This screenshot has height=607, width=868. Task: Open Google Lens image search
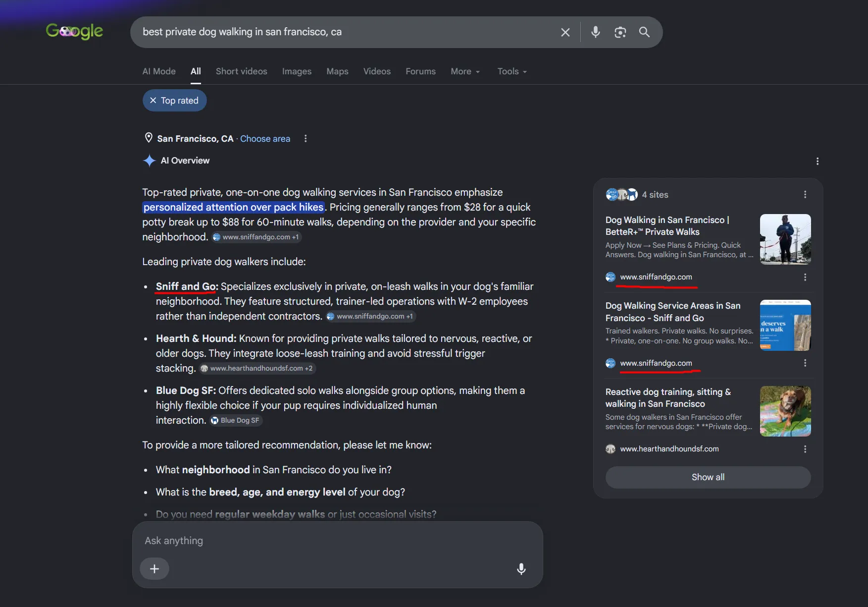620,32
